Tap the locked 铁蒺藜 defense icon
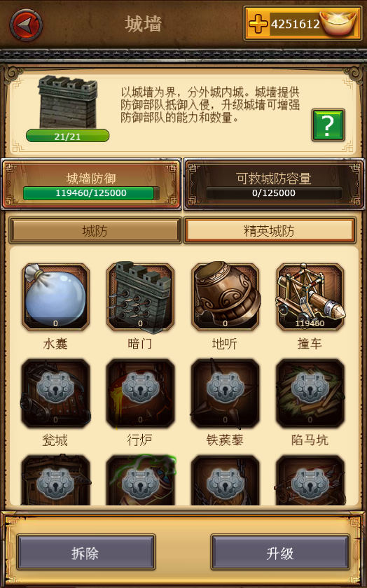The height and width of the screenshot is (588, 367). (x=225, y=393)
